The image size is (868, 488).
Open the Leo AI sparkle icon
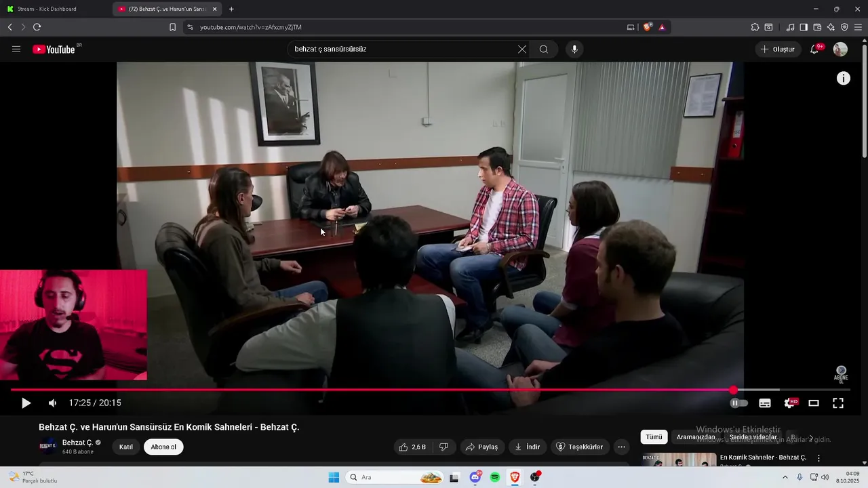tap(831, 27)
